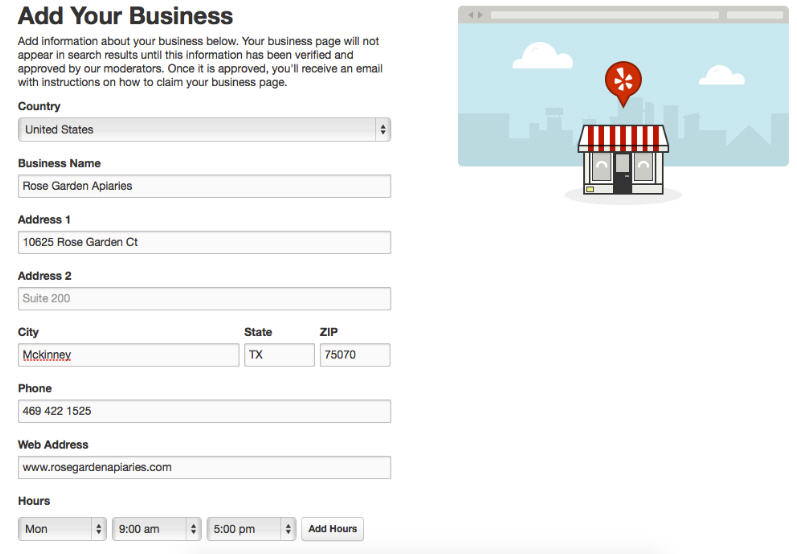Click the Add Hours button
This screenshot has height=554, width=797.
332,529
